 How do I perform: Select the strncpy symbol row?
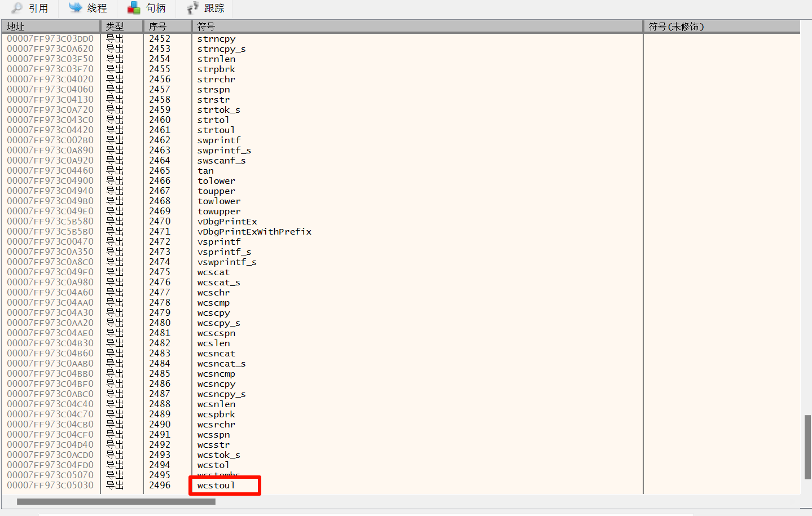[x=217, y=39]
